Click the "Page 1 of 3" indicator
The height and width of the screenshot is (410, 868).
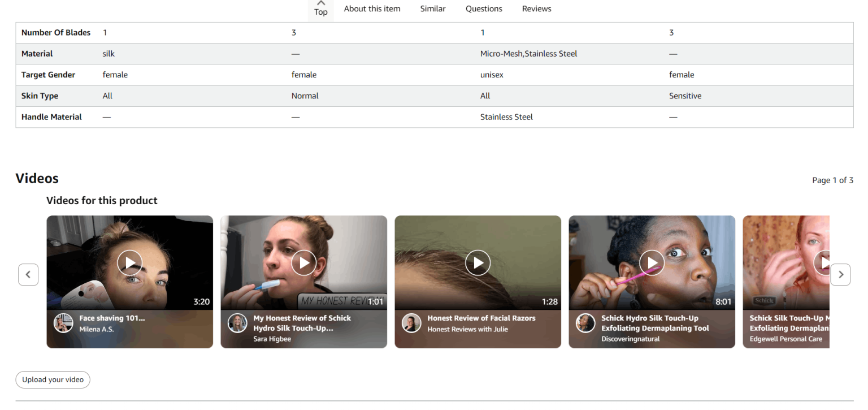pos(833,180)
